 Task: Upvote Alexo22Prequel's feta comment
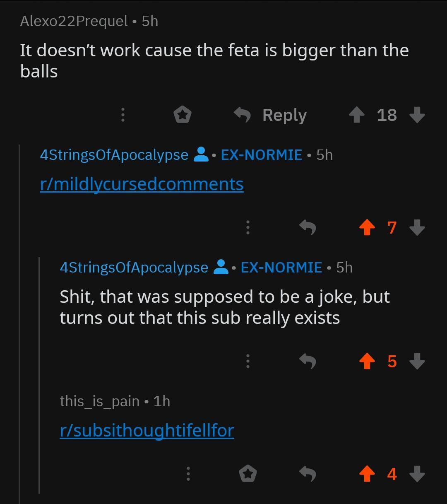[x=357, y=115]
